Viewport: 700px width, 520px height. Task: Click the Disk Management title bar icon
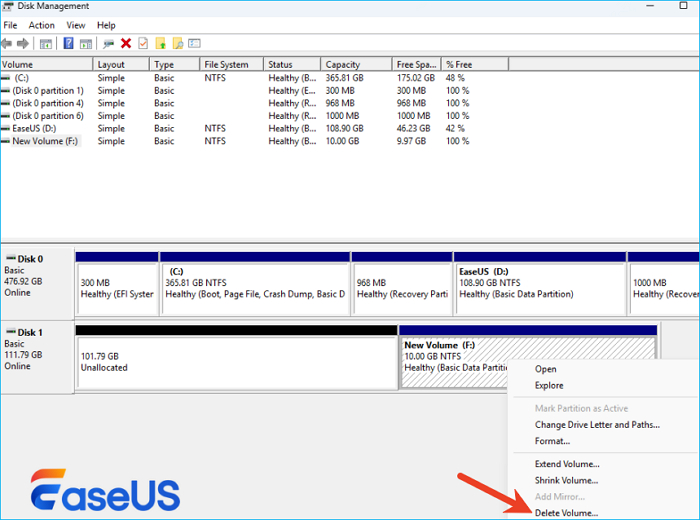[8, 6]
